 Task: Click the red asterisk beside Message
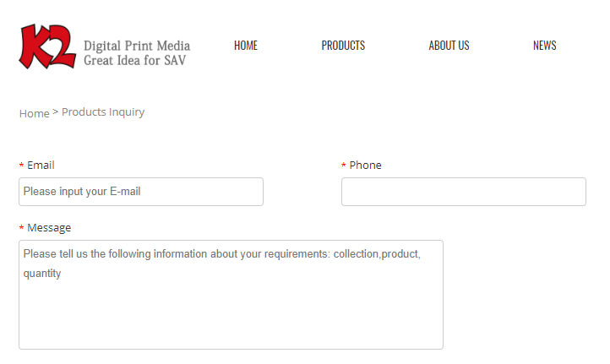click(21, 229)
